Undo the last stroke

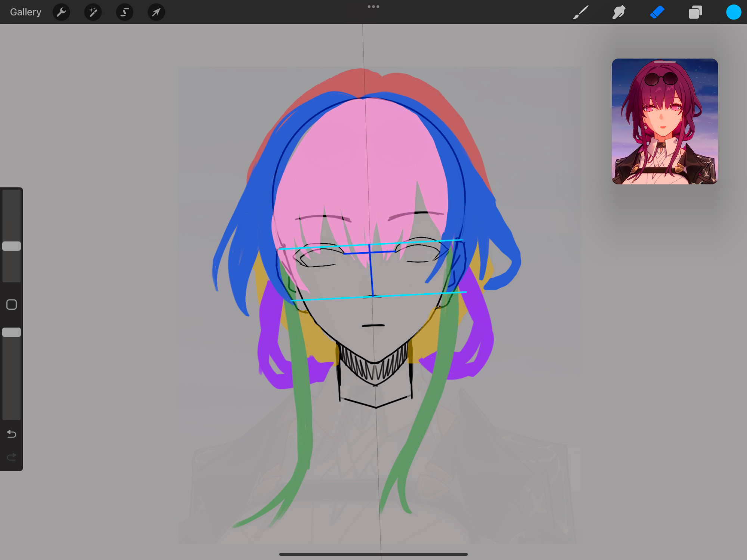[x=12, y=434]
